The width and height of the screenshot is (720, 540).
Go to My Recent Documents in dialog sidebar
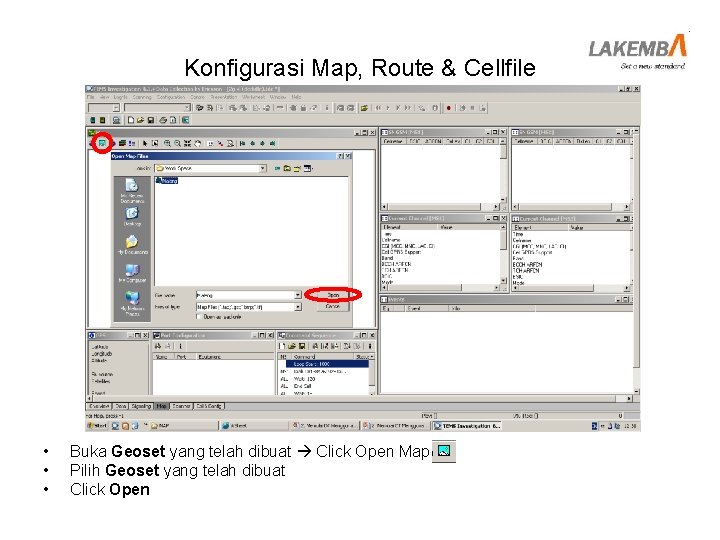click(x=132, y=191)
